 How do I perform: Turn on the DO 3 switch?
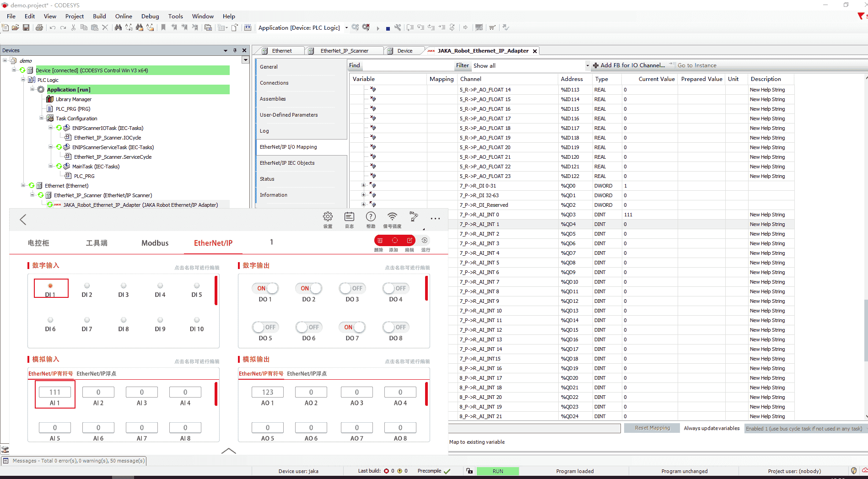point(352,288)
